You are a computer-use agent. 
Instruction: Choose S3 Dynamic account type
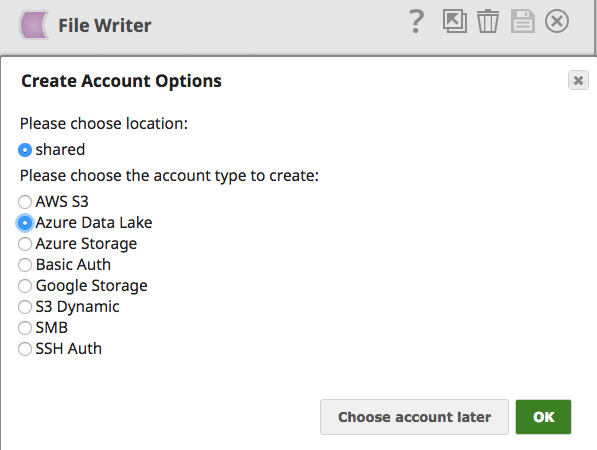click(x=25, y=306)
